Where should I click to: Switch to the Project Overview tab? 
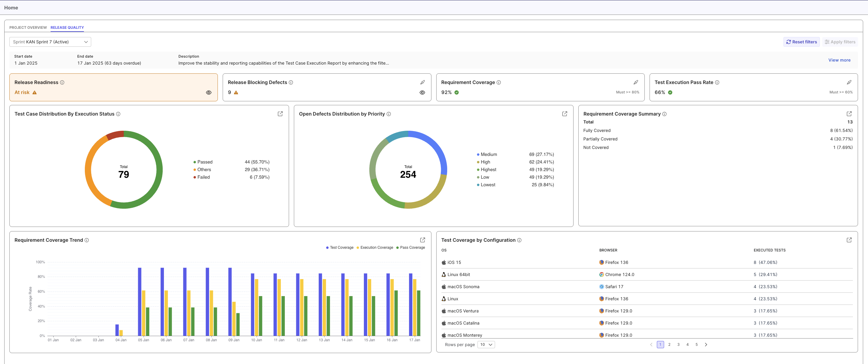28,28
